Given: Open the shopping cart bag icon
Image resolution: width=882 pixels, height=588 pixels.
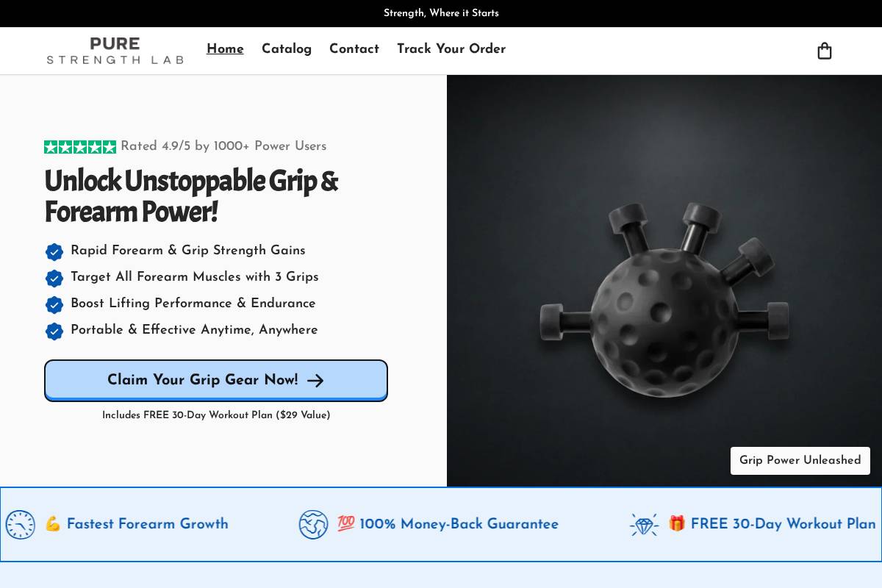Looking at the screenshot, I should (825, 51).
